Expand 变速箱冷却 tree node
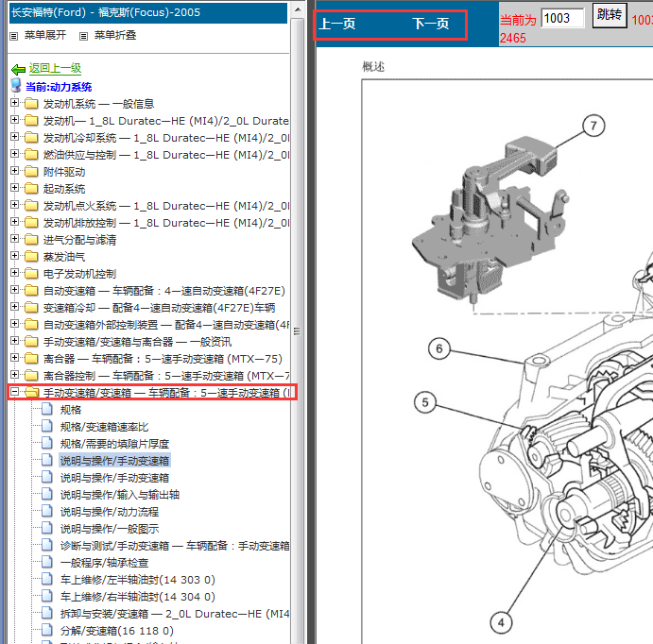653x644 pixels. [14, 307]
